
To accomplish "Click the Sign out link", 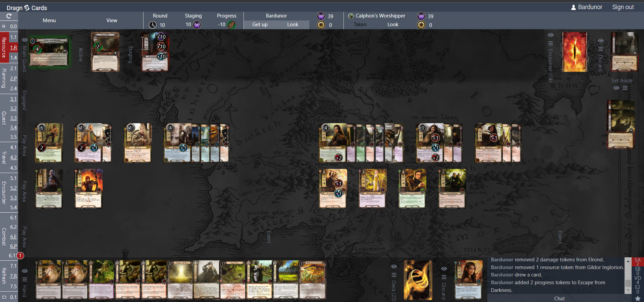I will click(x=623, y=7).
